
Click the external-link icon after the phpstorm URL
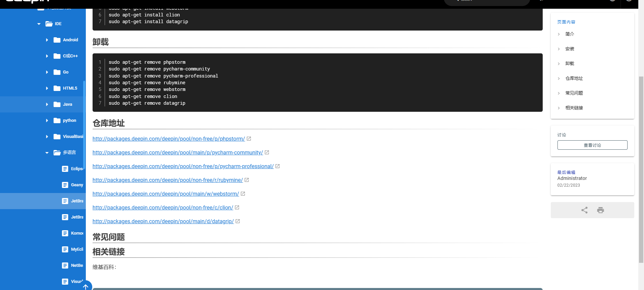tap(249, 139)
